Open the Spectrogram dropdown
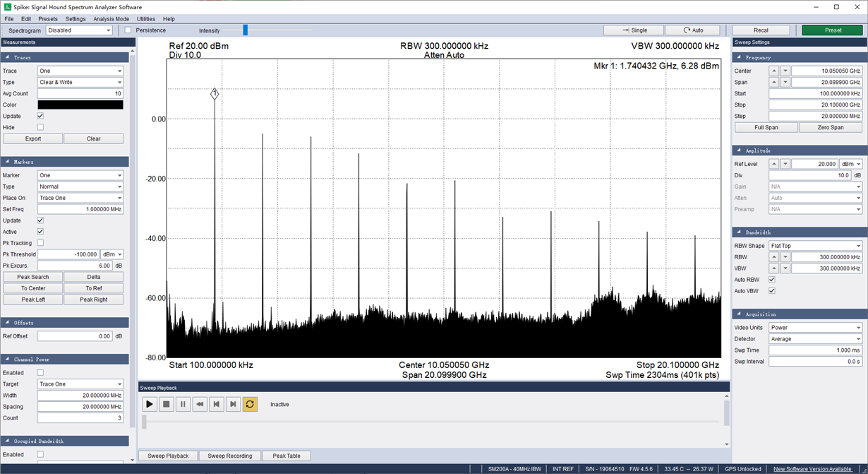This screenshot has height=474, width=868. tap(79, 30)
